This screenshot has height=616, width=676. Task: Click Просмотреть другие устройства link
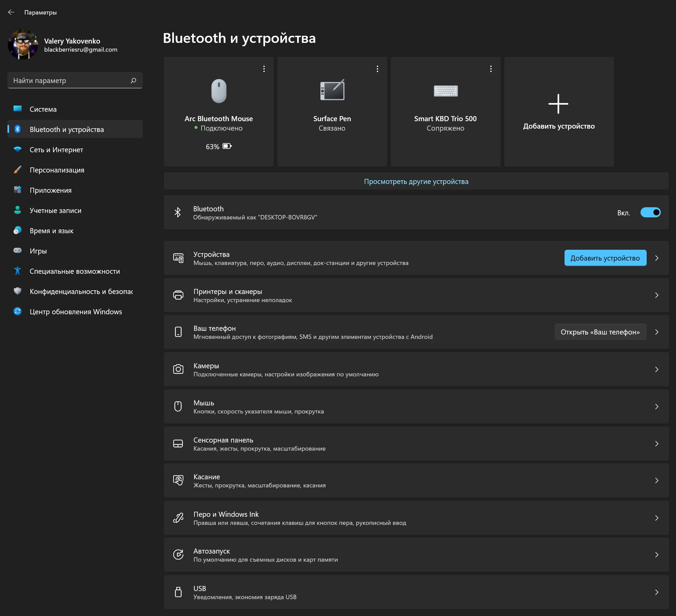[x=416, y=181]
